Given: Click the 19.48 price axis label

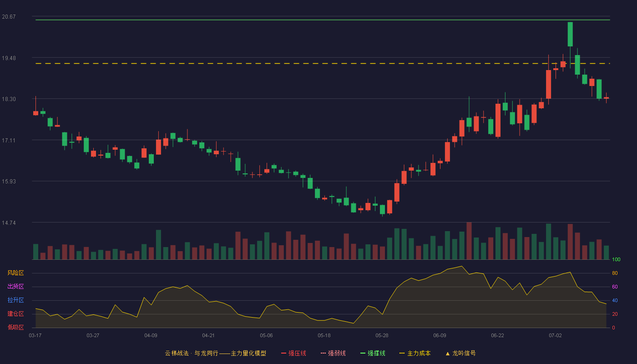Looking at the screenshot, I should [9, 58].
